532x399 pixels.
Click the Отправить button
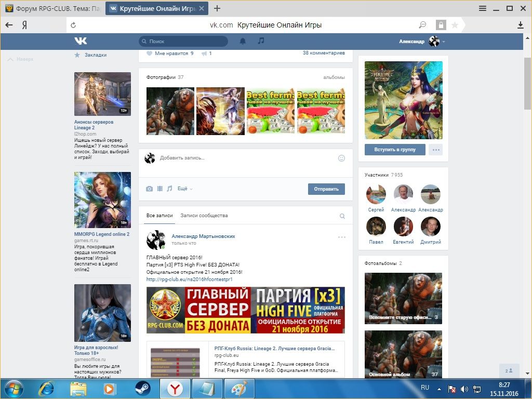pyautogui.click(x=326, y=189)
